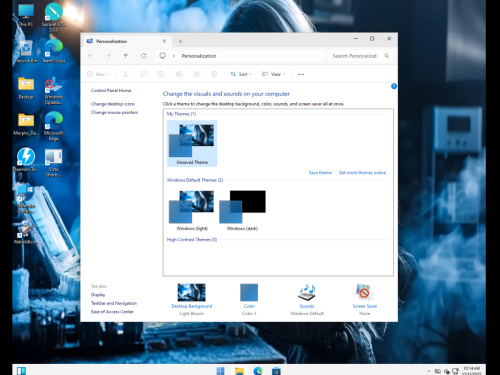Go up one folder level arrow
Viewport: 500px width, 375px height.
126,56
